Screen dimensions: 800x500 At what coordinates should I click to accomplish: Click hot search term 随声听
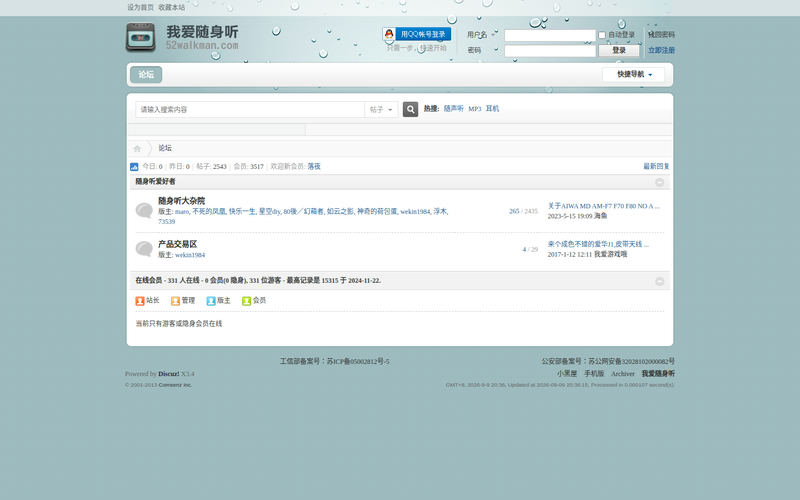pyautogui.click(x=454, y=109)
